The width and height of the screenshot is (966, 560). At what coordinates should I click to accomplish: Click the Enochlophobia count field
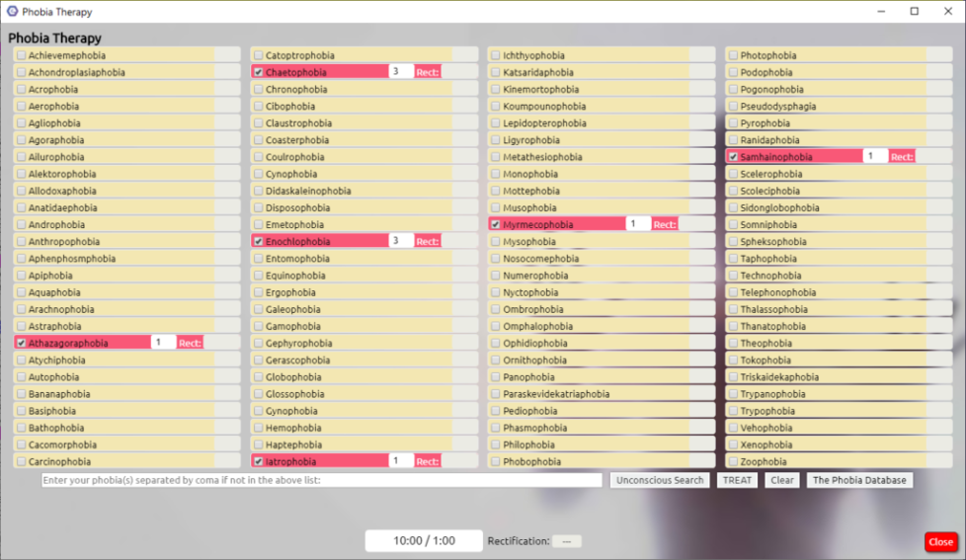[400, 241]
